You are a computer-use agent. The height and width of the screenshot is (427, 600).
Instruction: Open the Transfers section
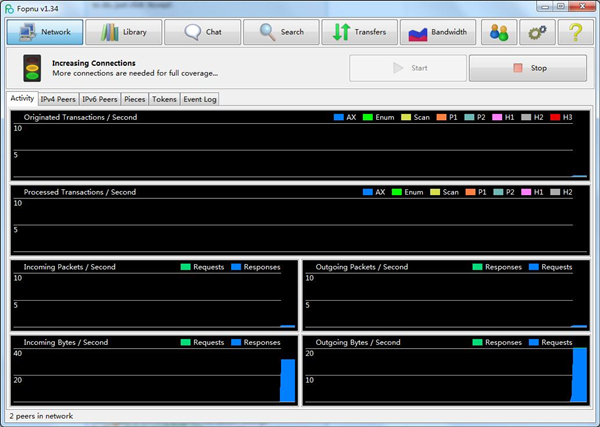pyautogui.click(x=359, y=32)
